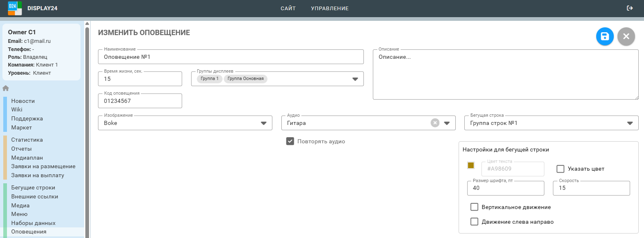Enable Вертикальное движение checkbox
Viewport: 644px width, 238px height.
(474, 207)
